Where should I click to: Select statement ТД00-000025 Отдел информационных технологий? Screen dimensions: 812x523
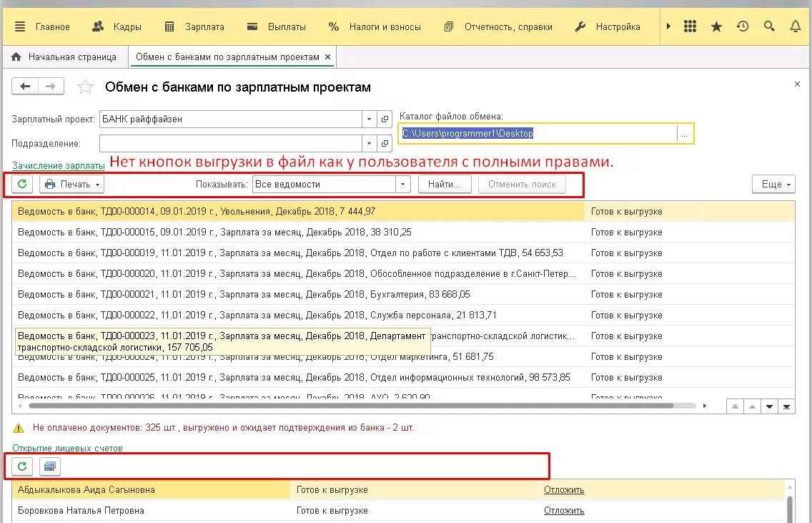click(x=403, y=377)
